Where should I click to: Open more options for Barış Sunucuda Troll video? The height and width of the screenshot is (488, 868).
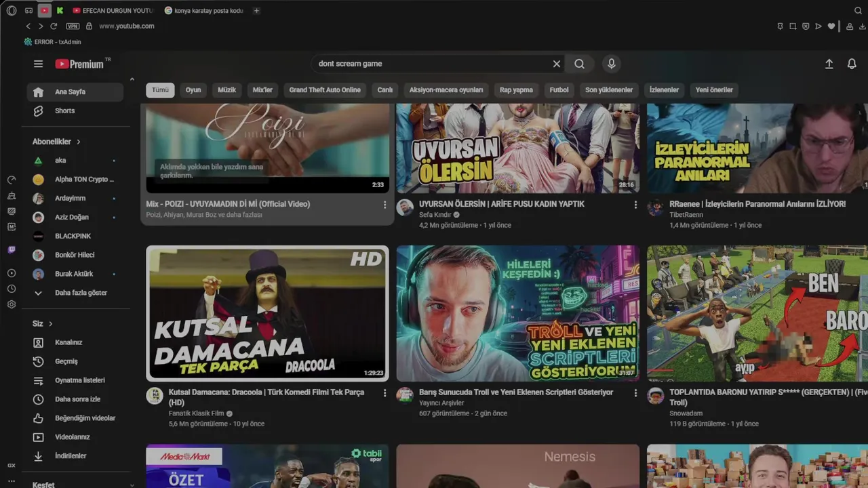(x=635, y=393)
